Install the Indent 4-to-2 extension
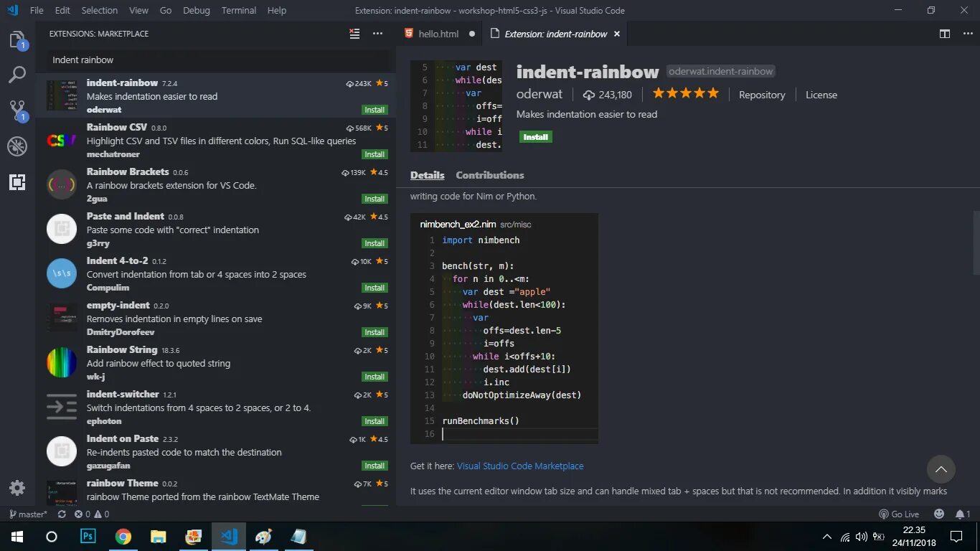The width and height of the screenshot is (980, 551). click(x=374, y=288)
